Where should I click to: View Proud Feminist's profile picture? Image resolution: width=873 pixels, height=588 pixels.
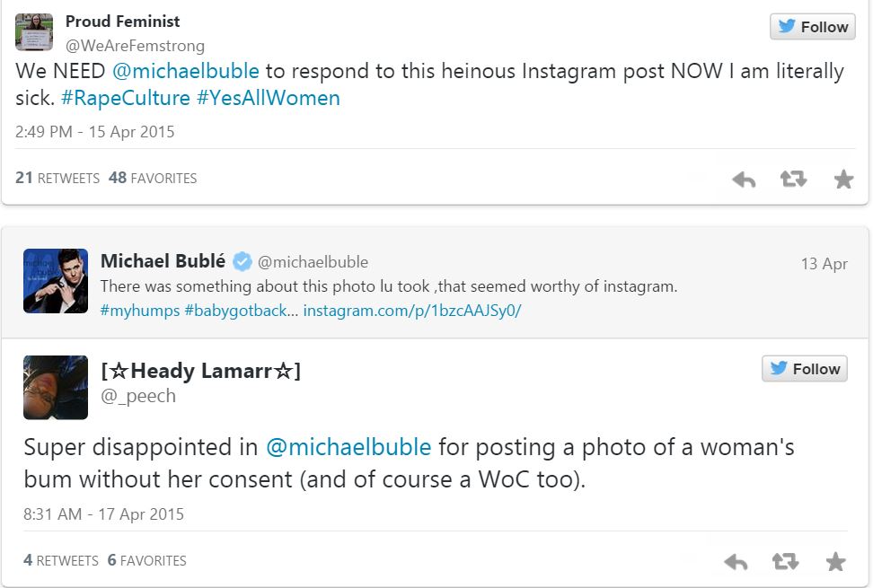(34, 32)
